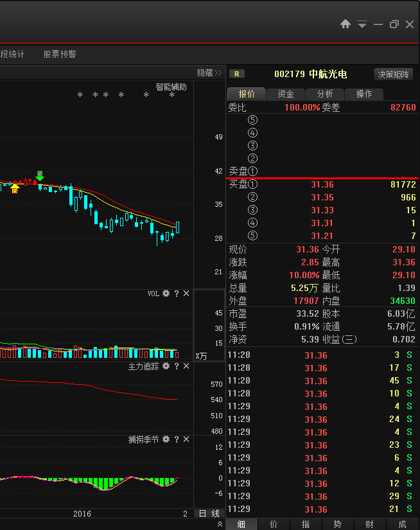Open VOL indicator settings gear

pyautogui.click(x=166, y=294)
